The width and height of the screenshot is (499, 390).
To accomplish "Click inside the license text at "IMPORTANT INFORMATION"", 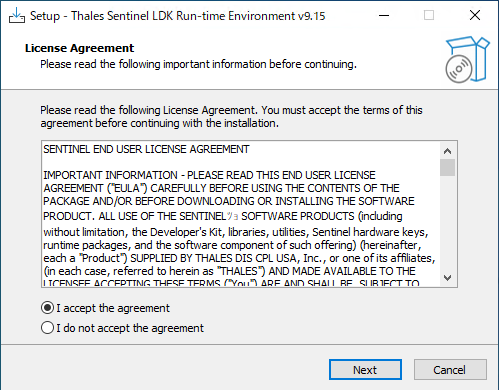I will (110, 175).
